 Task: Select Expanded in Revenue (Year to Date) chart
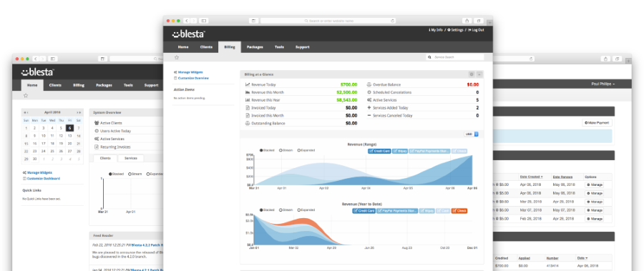point(306,210)
